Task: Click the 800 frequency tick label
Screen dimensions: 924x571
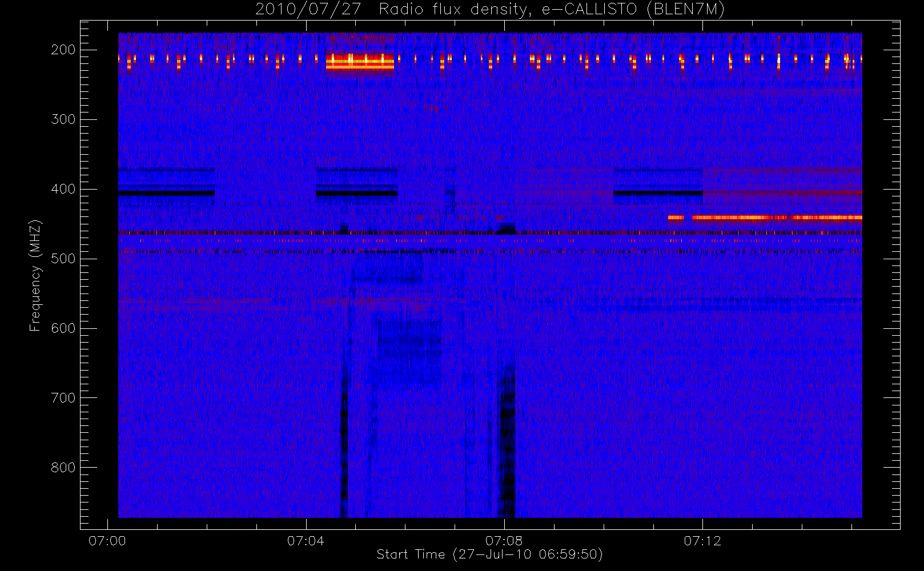Action: point(63,468)
